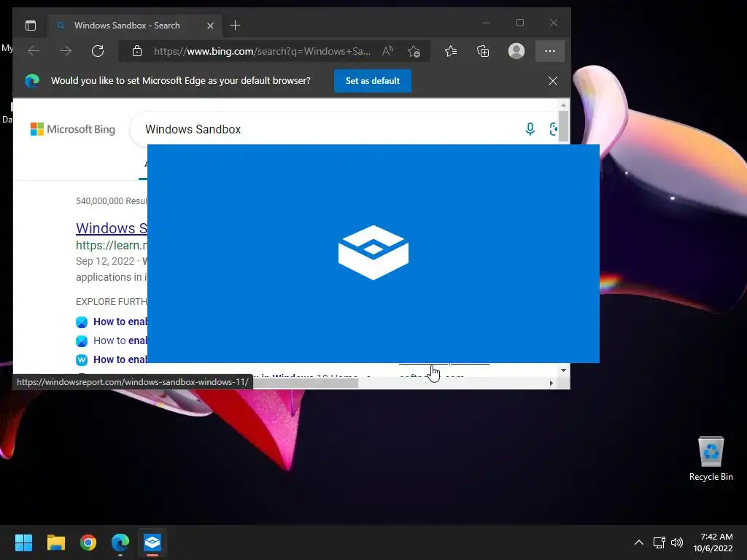Click the vertical scrollbar thumb in Edge
This screenshot has height=560, width=747.
tap(563, 127)
